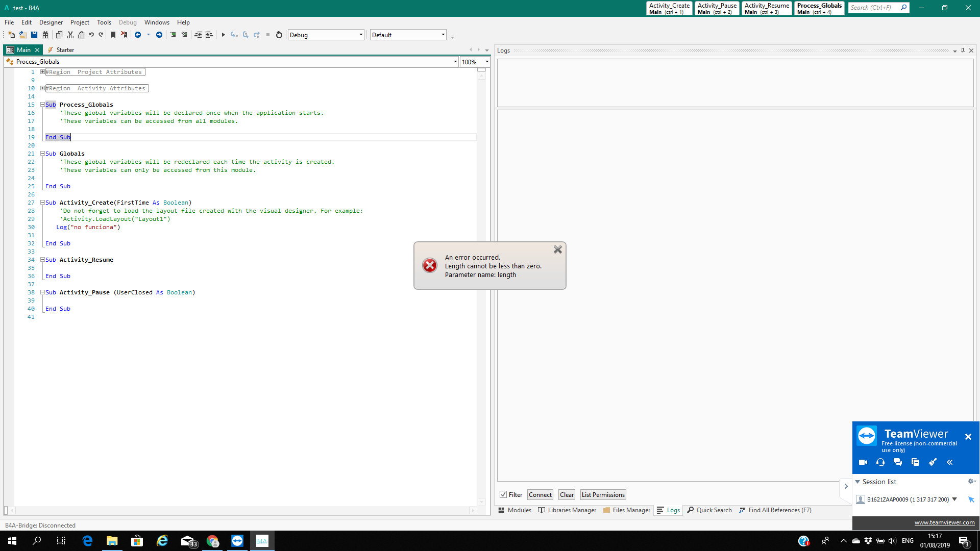The image size is (980, 551).
Task: Click the New file toolbar icon
Action: tap(11, 35)
